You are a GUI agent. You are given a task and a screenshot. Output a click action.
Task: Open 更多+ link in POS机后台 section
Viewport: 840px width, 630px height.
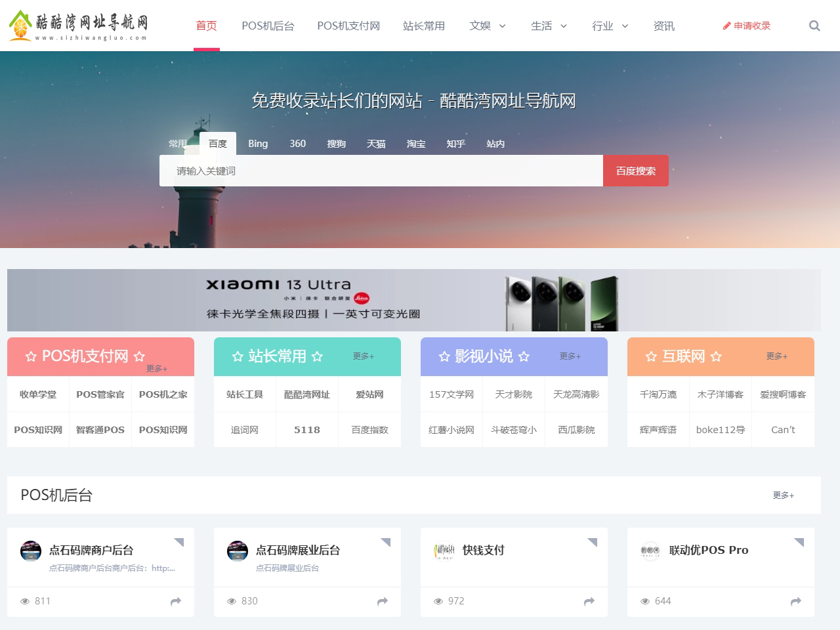783,496
